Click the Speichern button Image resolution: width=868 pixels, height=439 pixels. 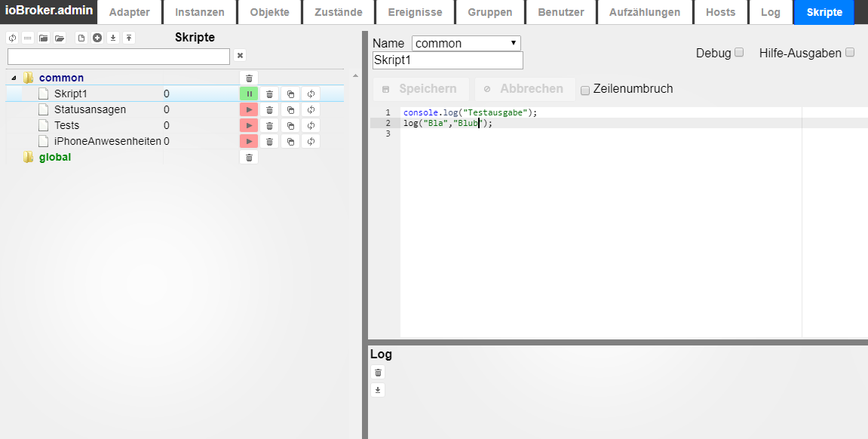click(x=422, y=89)
